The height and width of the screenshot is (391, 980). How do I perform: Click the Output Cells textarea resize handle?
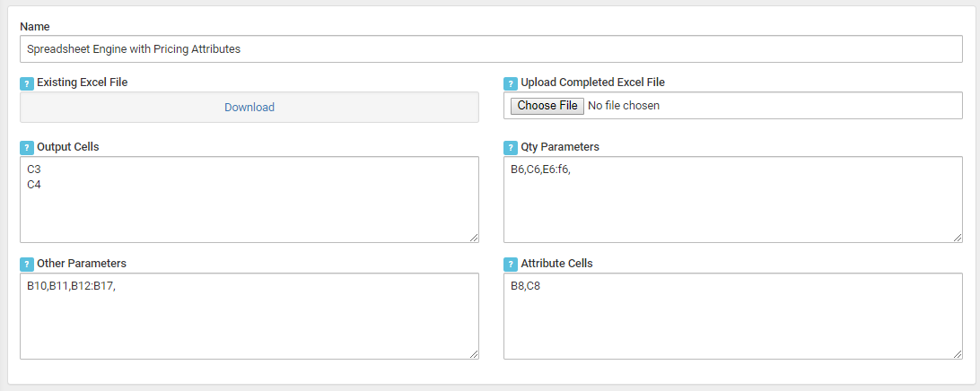[474, 238]
